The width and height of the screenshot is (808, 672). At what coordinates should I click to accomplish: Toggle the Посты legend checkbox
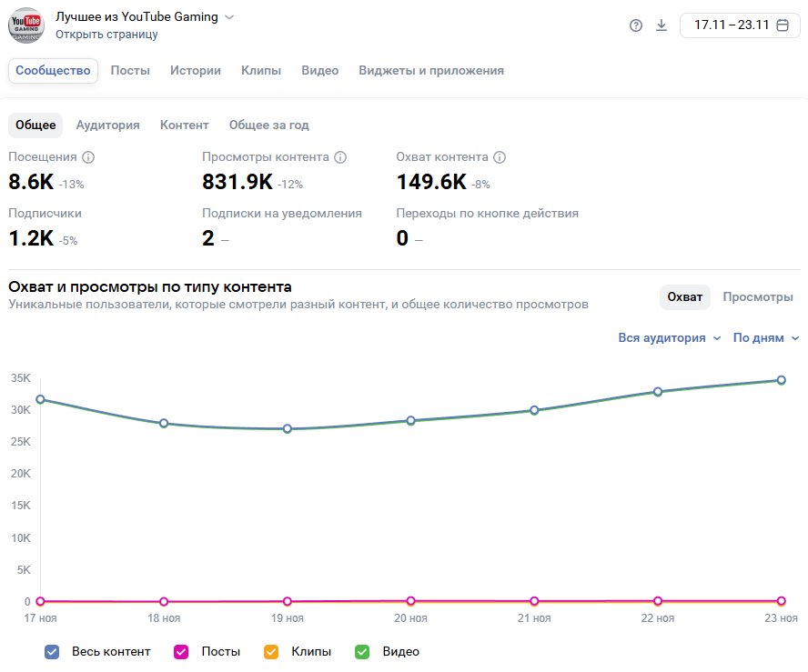point(181,652)
